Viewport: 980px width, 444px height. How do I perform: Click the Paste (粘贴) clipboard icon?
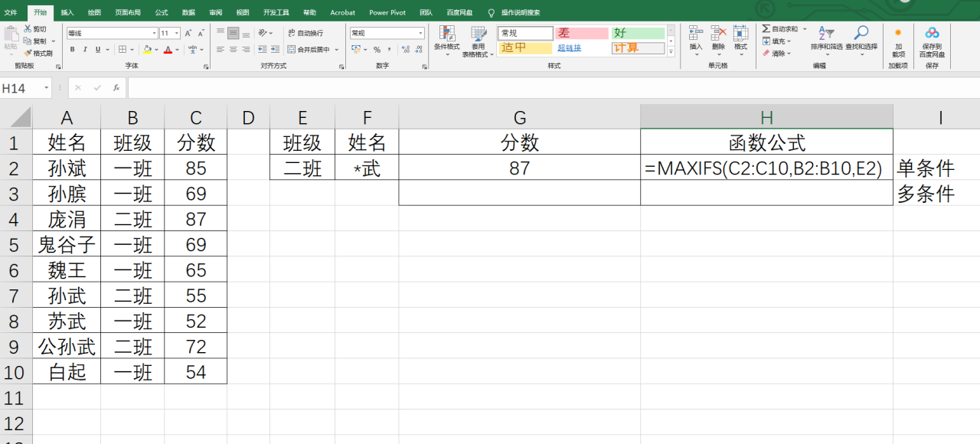[11, 33]
